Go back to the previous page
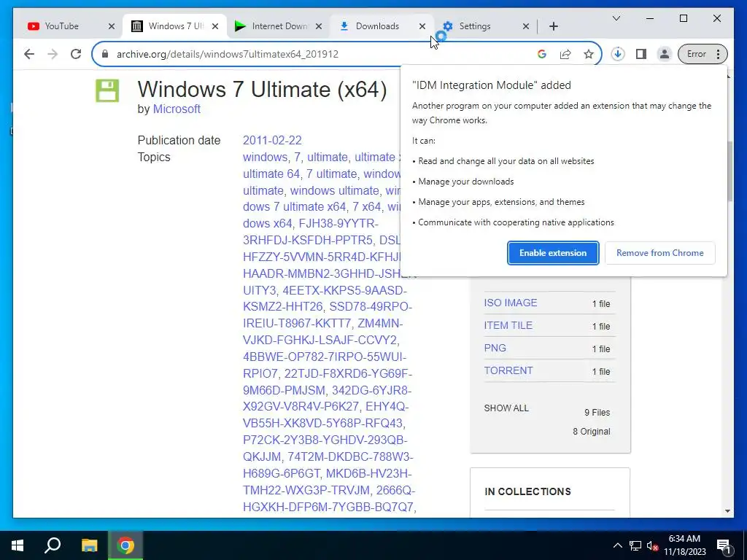Screen dimensions: 747x560 pos(29,54)
